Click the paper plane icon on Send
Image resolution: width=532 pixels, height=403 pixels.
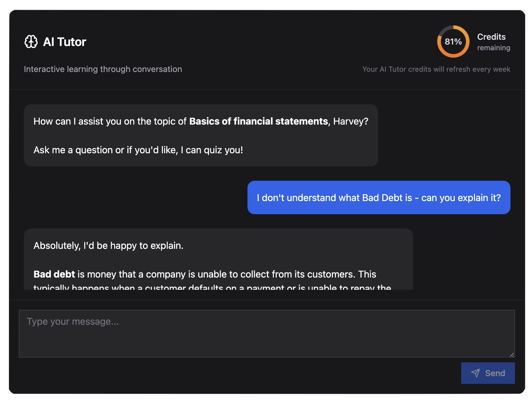[x=476, y=373]
